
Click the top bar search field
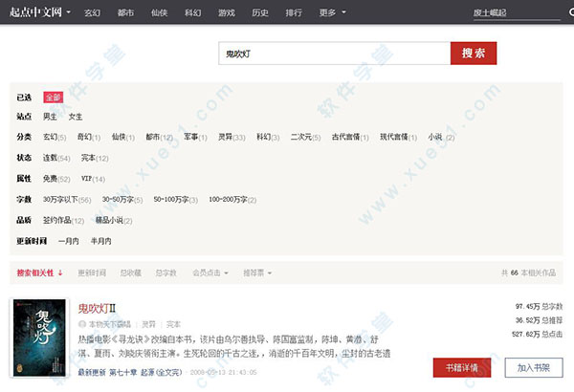[x=517, y=12]
